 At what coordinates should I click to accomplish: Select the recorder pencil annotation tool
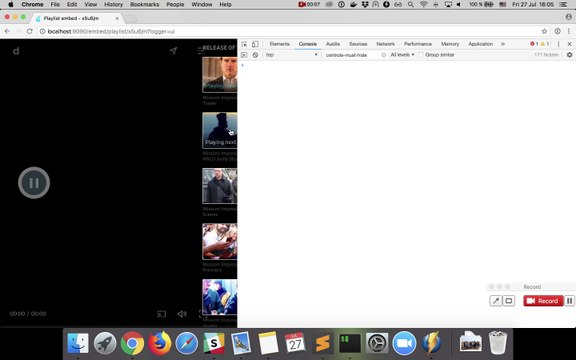click(x=496, y=301)
